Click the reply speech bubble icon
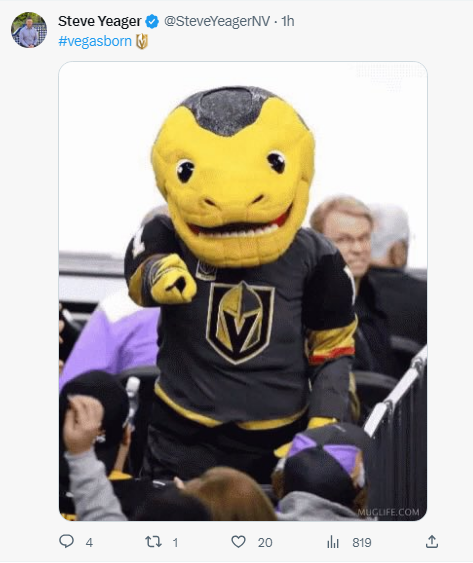The image size is (473, 563). click(66, 541)
